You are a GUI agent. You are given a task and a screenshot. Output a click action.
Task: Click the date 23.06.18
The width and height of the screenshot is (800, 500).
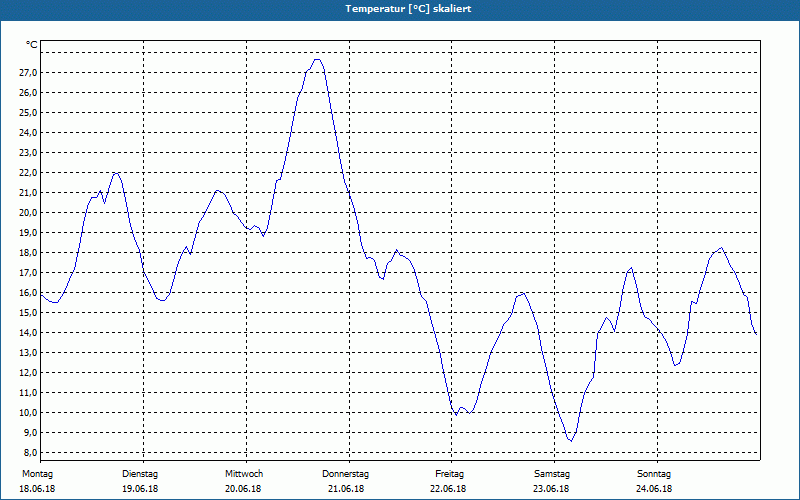(552, 489)
